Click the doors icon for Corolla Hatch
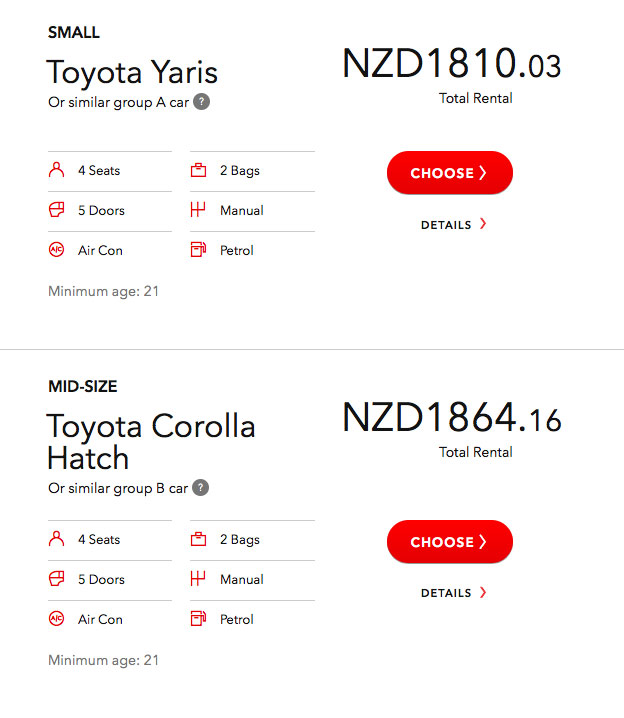This screenshot has height=718, width=624. click(56, 579)
